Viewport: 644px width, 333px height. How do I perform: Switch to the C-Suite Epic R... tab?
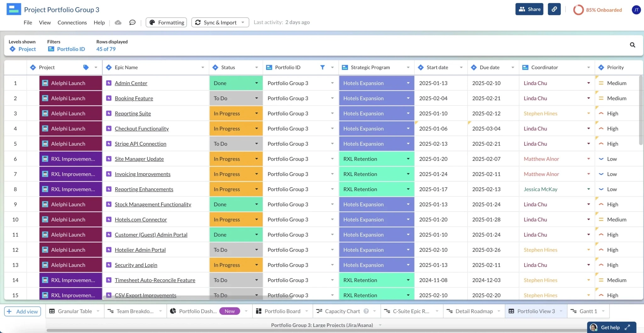tap(411, 311)
